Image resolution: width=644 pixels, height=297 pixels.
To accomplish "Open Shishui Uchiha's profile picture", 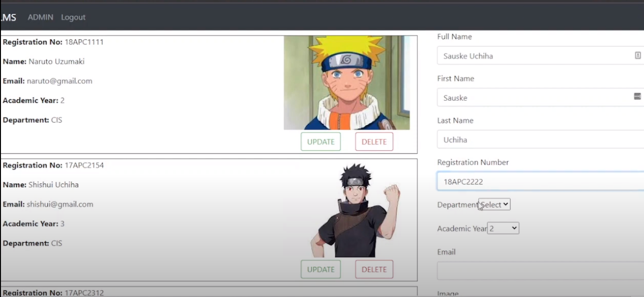I will [355, 210].
